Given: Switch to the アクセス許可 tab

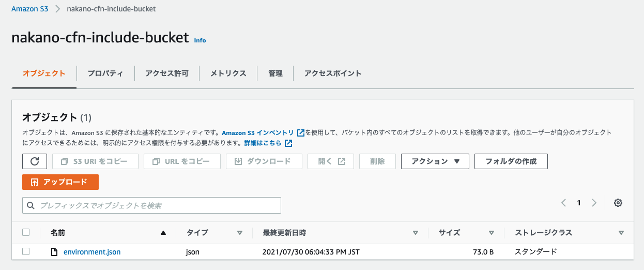Looking at the screenshot, I should click(167, 73).
